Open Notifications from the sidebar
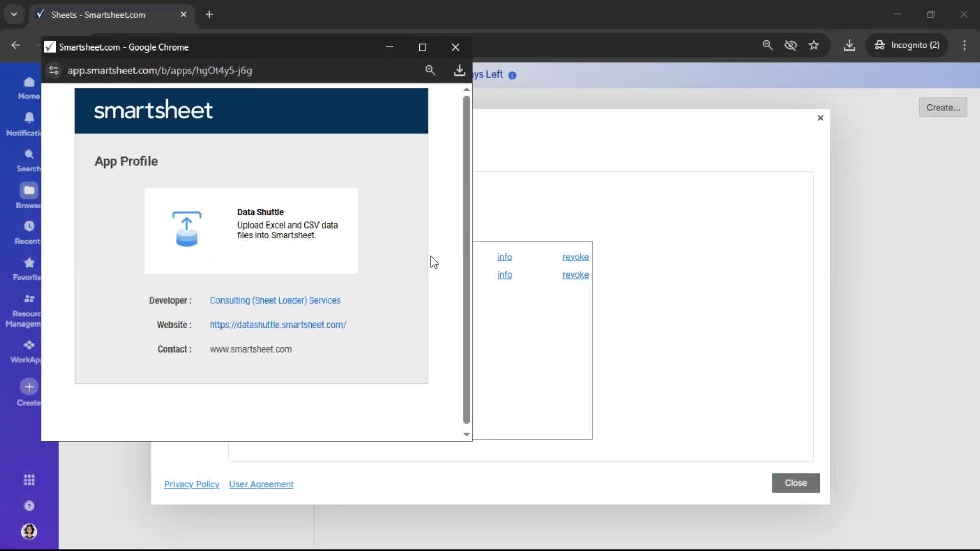980x551 pixels. tap(28, 123)
